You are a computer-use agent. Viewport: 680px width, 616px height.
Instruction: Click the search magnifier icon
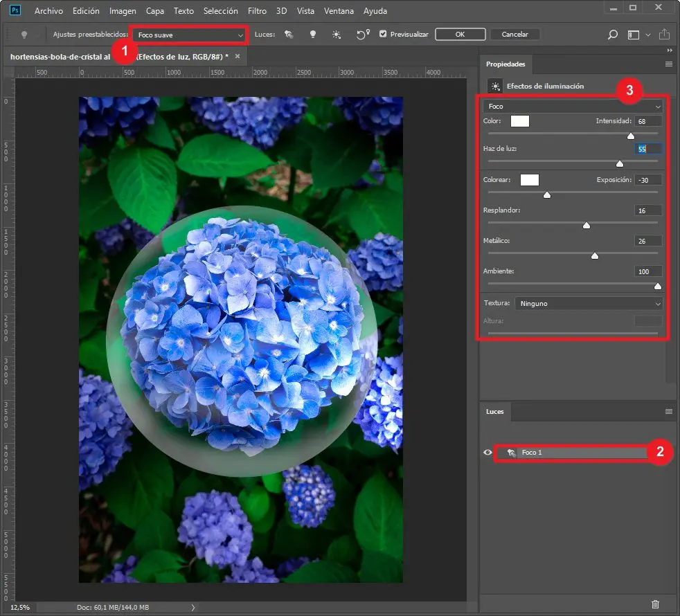coord(612,34)
